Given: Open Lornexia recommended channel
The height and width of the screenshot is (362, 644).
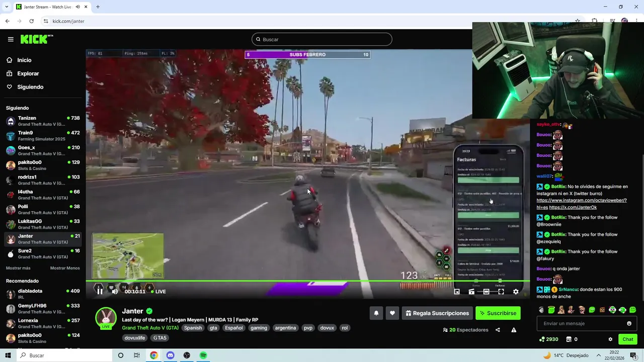Looking at the screenshot, I should coord(43,323).
